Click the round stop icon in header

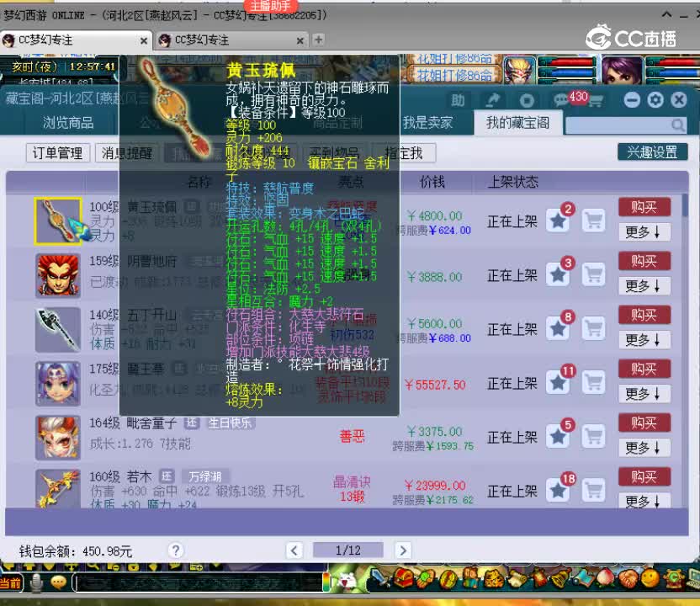point(527,100)
